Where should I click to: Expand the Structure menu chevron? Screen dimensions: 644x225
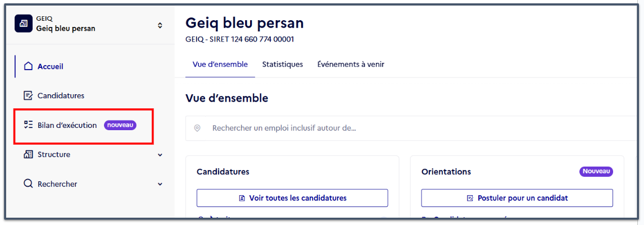(x=160, y=155)
